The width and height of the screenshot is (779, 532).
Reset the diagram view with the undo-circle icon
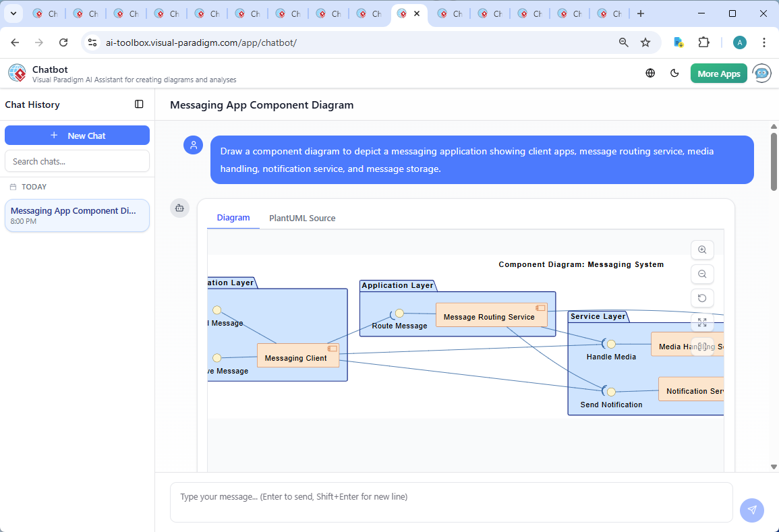pyautogui.click(x=702, y=298)
